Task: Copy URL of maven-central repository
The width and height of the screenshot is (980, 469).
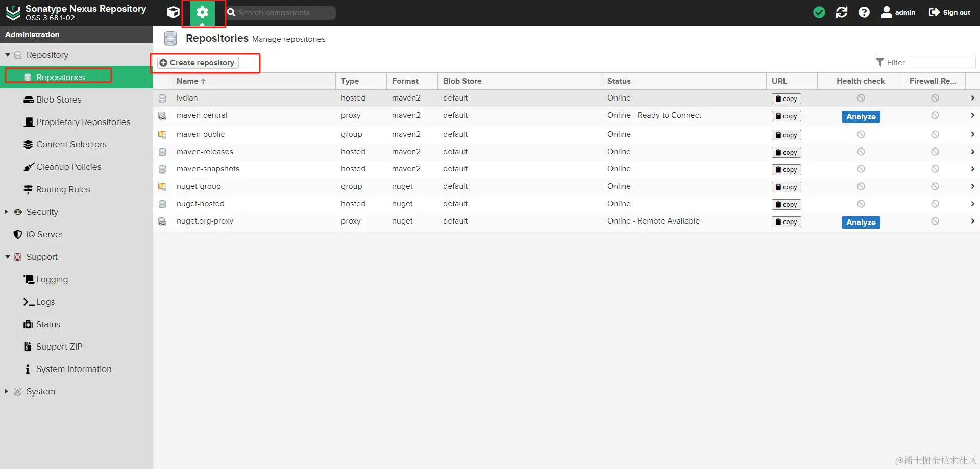Action: point(786,116)
